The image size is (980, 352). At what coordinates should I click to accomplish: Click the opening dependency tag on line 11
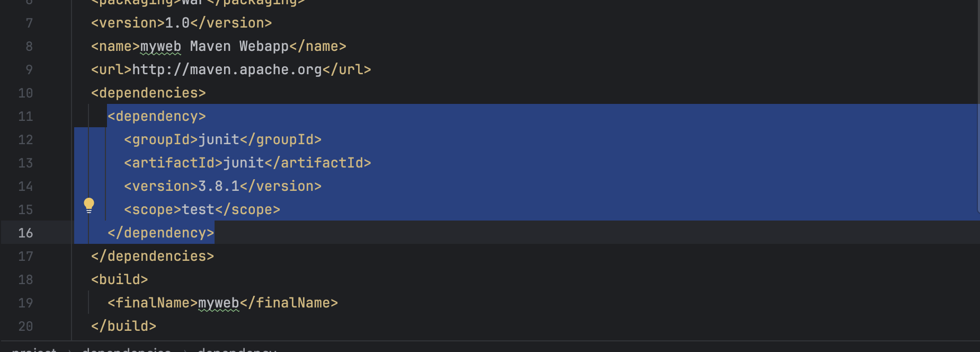pos(157,117)
